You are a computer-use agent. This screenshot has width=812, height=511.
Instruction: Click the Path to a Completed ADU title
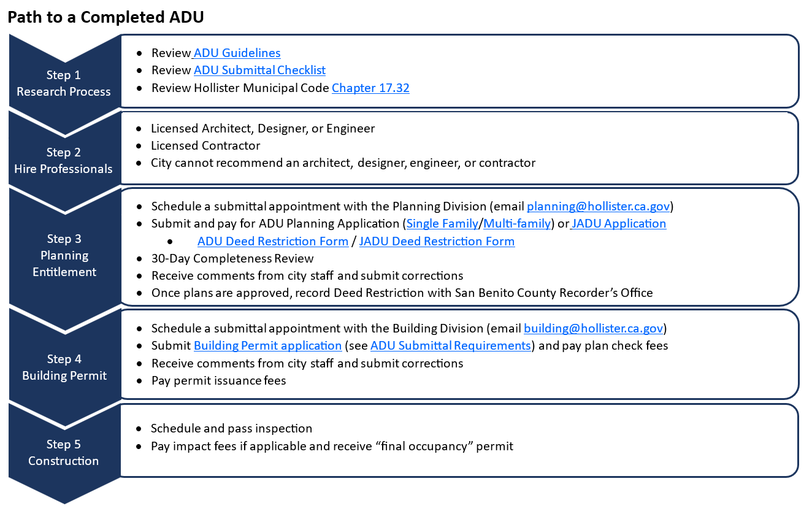point(105,17)
